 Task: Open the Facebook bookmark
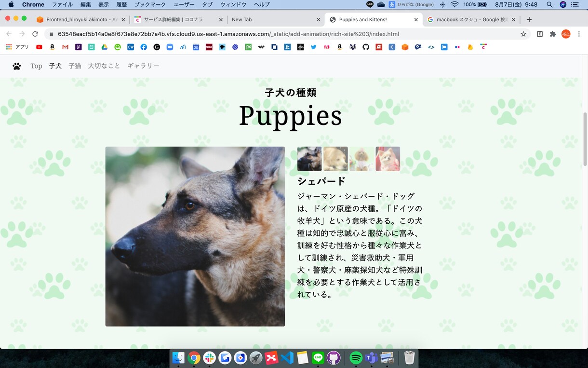144,47
